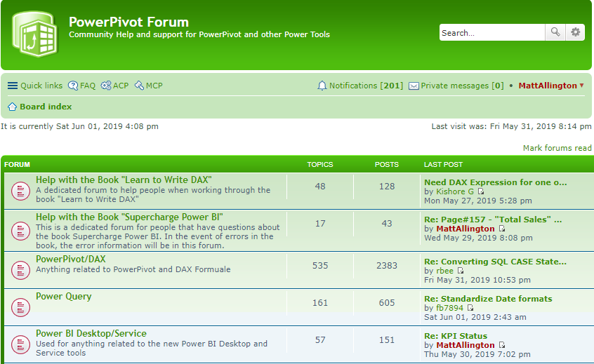Open the ACP administration panel link
This screenshot has height=364, width=594.
114,86
